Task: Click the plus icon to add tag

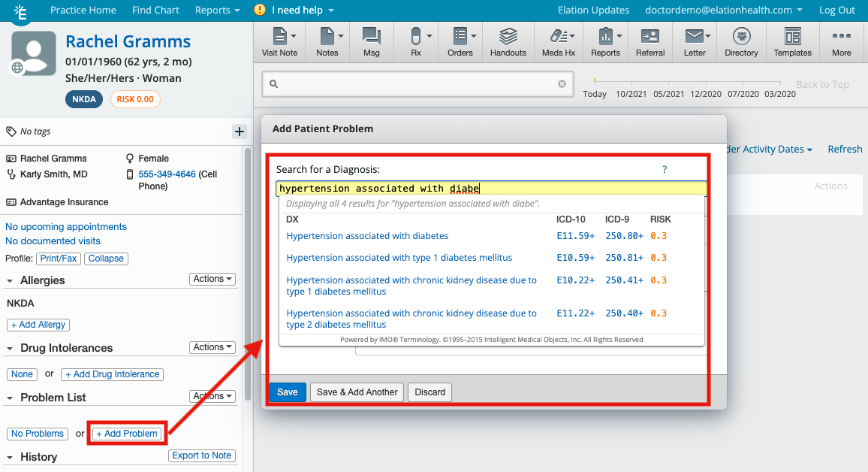Action: 240,132
